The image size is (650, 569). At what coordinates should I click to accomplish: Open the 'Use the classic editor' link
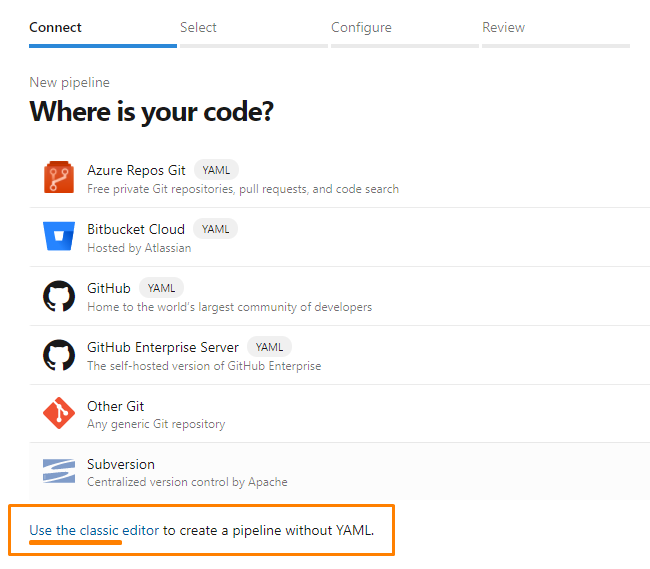pyautogui.click(x=94, y=530)
